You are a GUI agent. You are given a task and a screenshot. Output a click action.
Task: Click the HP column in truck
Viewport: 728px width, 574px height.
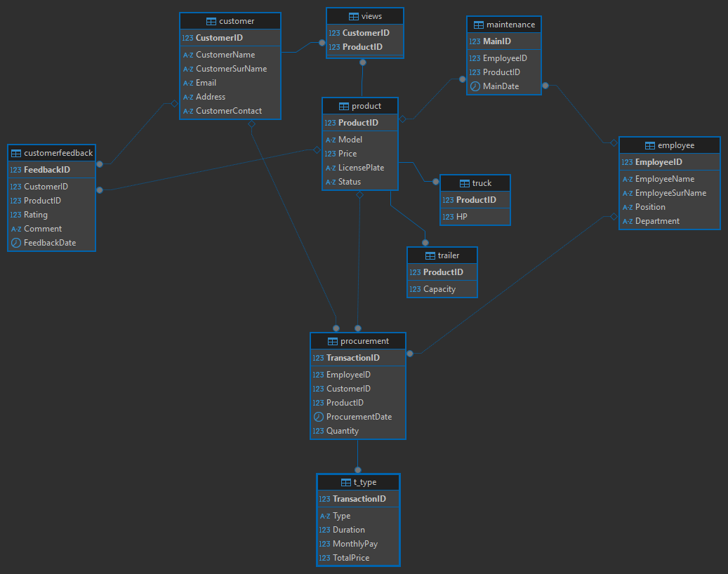[461, 217]
